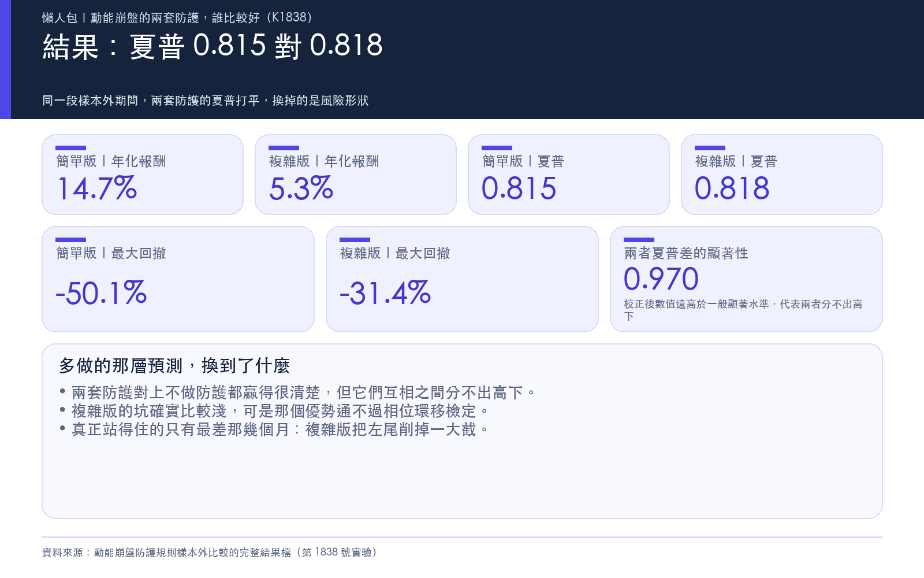Screen dimensions: 924x578
Task: Click the label 複雜版｜夏普
Action: pyautogui.click(x=736, y=161)
